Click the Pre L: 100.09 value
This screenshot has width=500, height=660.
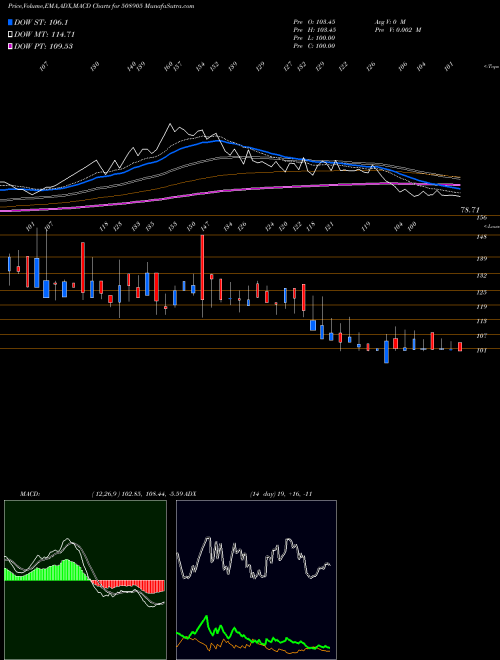[x=314, y=38]
